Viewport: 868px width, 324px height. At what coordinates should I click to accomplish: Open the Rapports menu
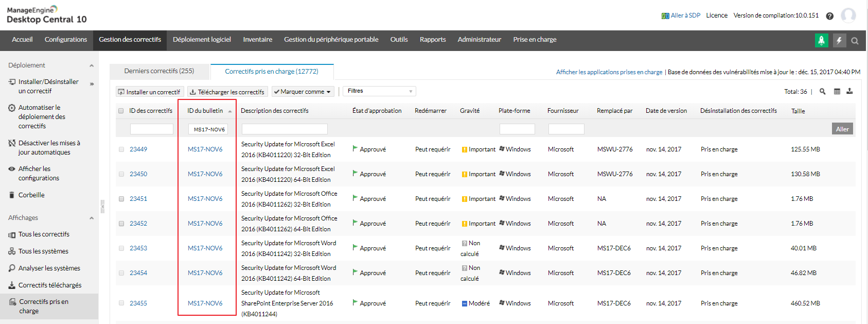click(x=433, y=40)
